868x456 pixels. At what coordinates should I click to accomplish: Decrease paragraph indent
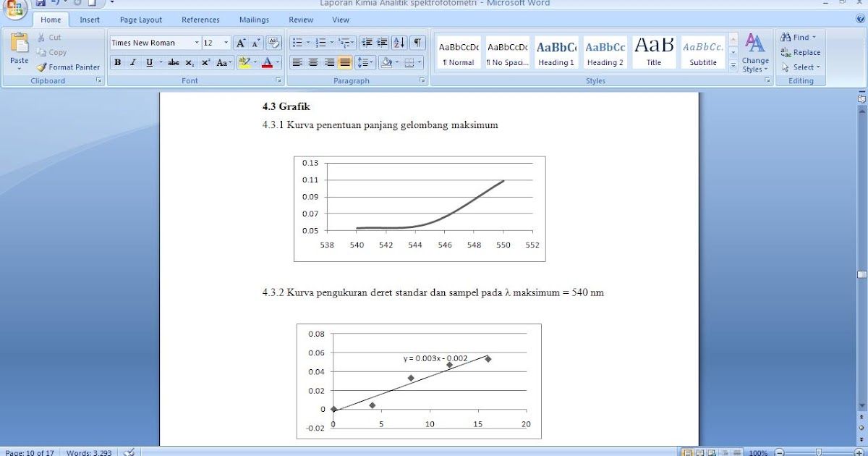(x=367, y=43)
